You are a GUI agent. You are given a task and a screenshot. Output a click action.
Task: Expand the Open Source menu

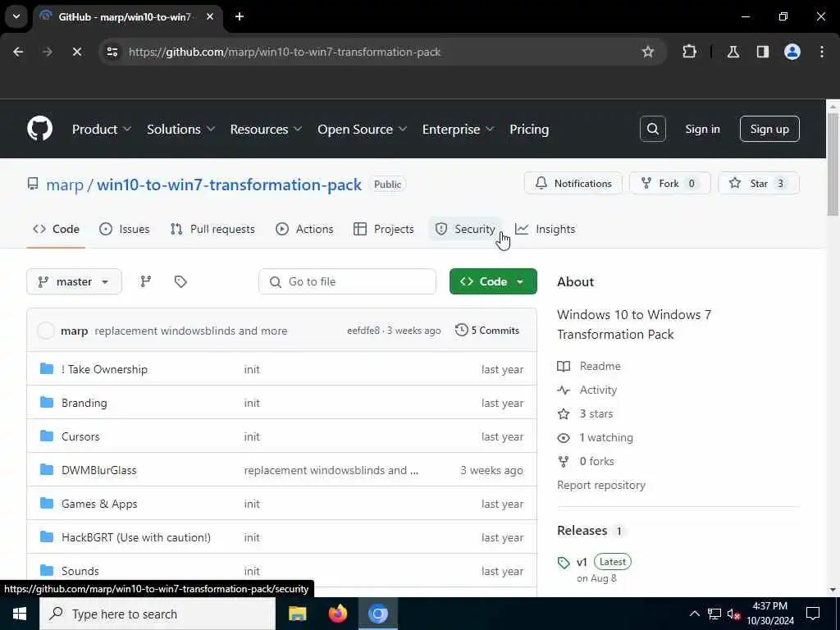coord(362,129)
